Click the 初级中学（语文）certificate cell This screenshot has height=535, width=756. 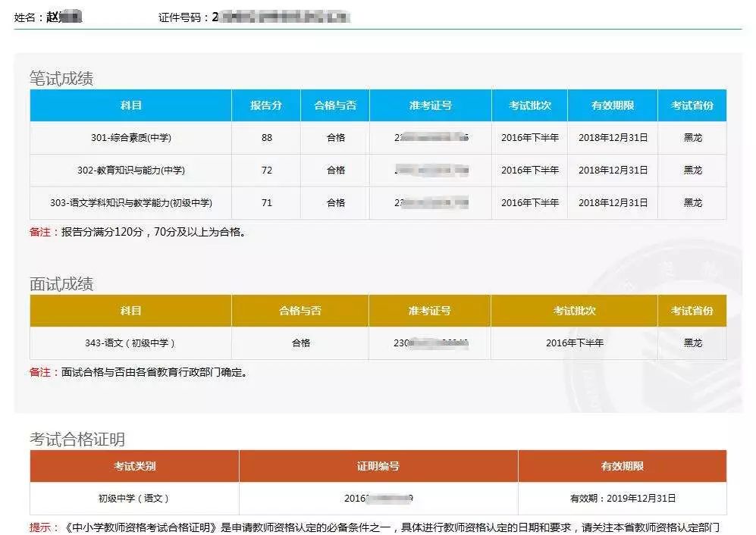tap(134, 499)
